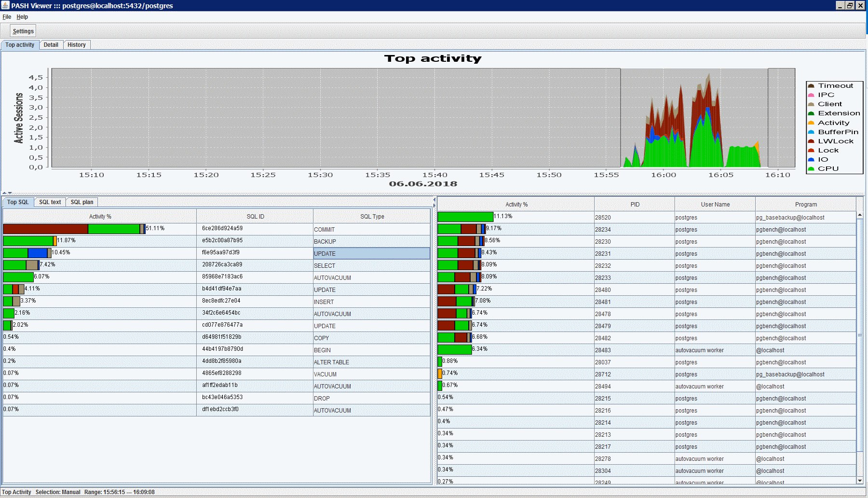
Task: Open the History tab
Action: point(77,45)
